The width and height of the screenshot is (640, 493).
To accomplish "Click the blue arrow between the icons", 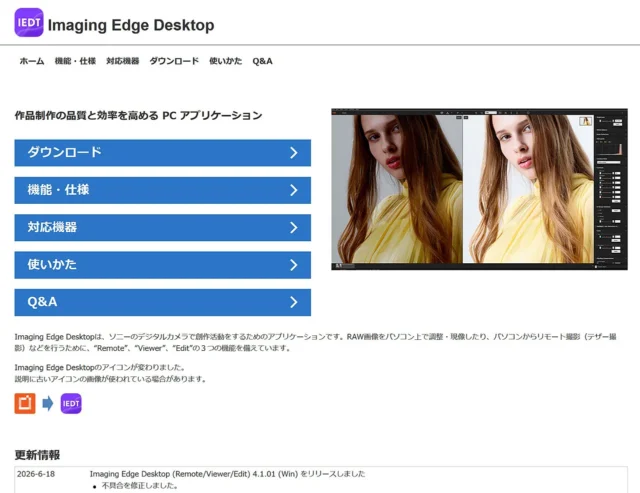I will (x=48, y=404).
